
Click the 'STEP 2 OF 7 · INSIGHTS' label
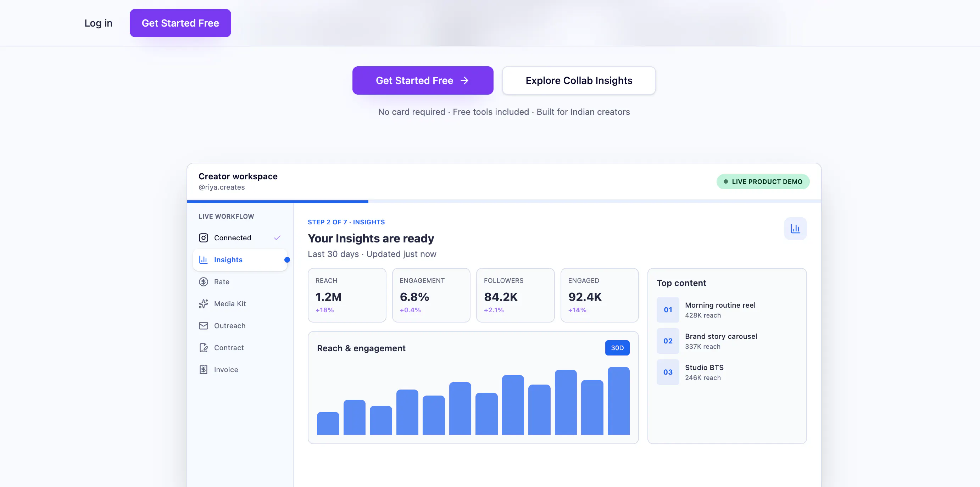click(346, 222)
